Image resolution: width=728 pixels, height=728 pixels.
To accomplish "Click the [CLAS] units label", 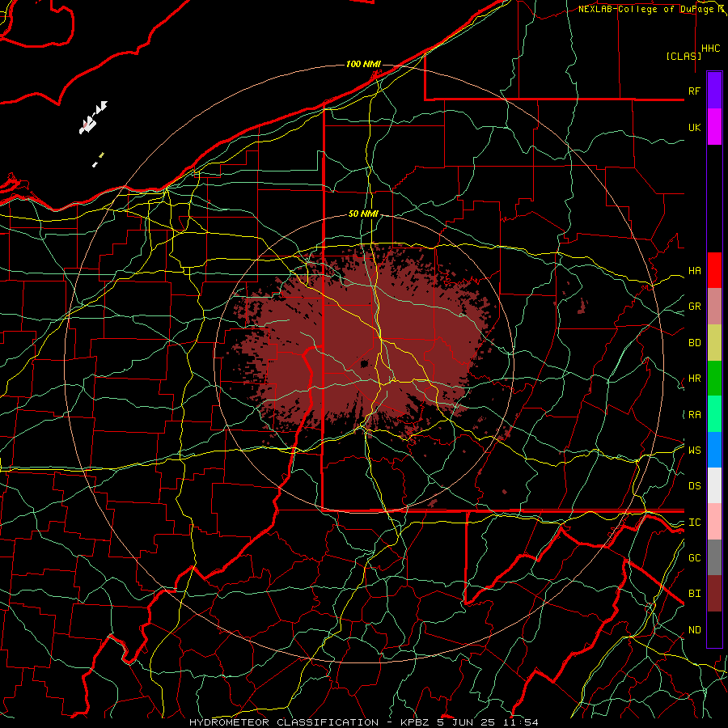I will pyautogui.click(x=684, y=56).
